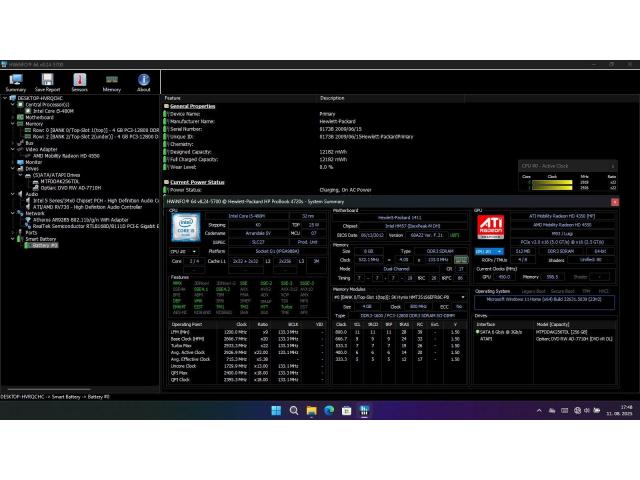This screenshot has height=480, width=640.
Task: Collapse the Smart Battery node
Action: click(13, 239)
